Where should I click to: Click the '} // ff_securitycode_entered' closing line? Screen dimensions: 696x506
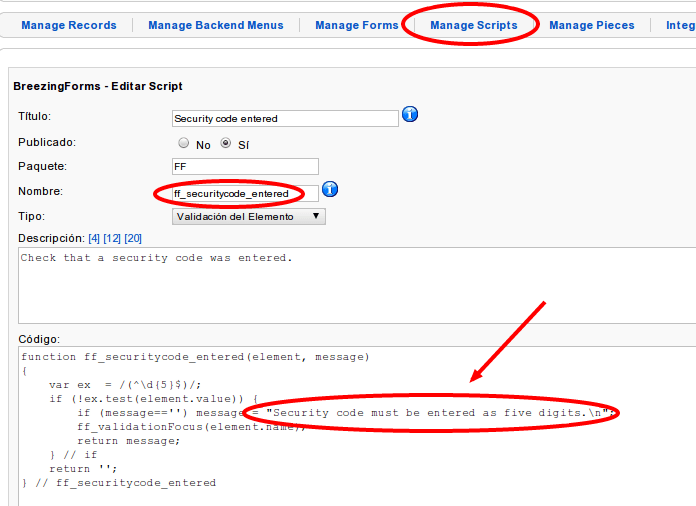(119, 483)
